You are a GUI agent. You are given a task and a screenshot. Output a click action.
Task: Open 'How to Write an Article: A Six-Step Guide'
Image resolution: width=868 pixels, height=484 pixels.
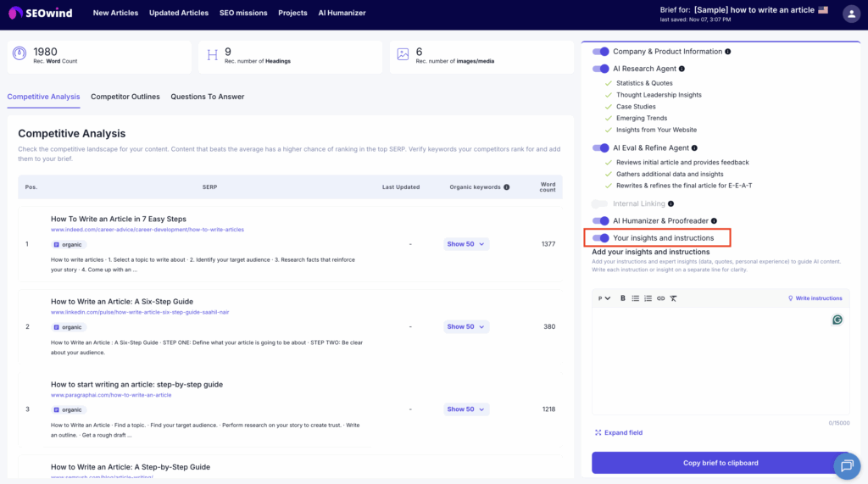(122, 301)
